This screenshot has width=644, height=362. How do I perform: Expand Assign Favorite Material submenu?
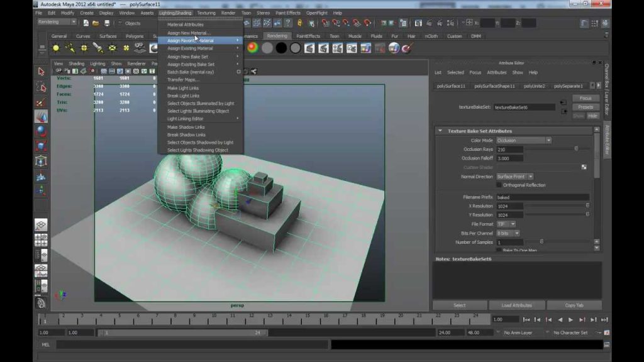click(x=201, y=41)
